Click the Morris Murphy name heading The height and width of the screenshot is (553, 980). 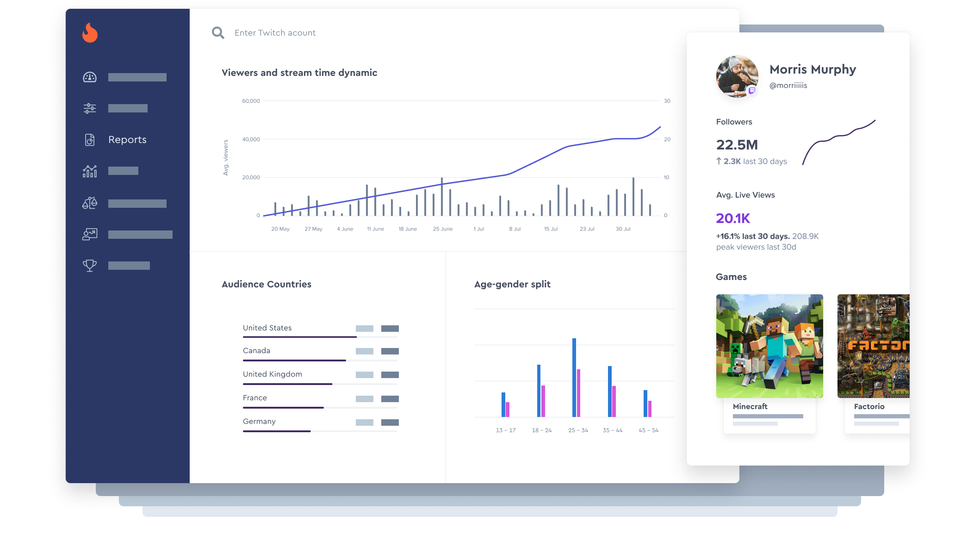(813, 69)
